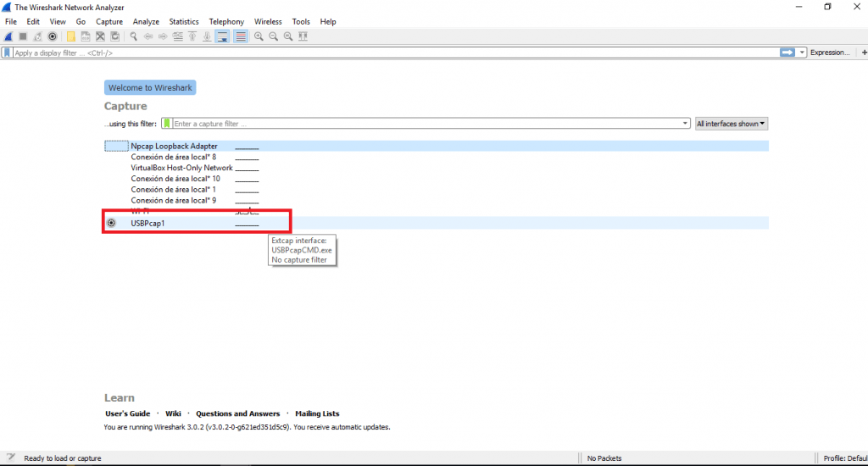Viewport: 868px width, 466px height.
Task: Select Conexión de área local* 8 interface
Action: (437, 158)
